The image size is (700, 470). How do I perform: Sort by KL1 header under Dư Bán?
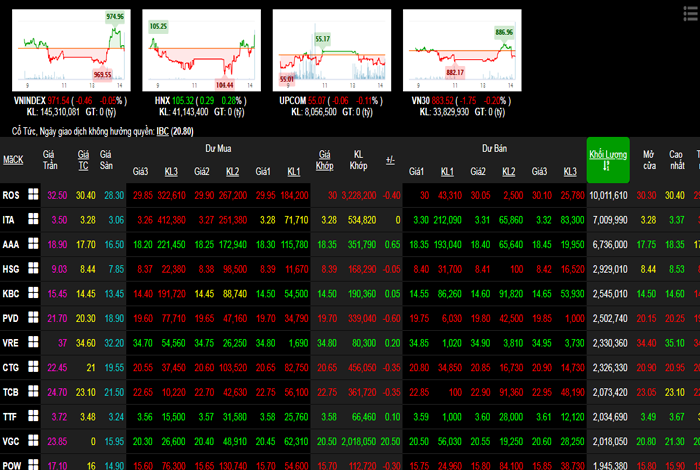coord(447,171)
